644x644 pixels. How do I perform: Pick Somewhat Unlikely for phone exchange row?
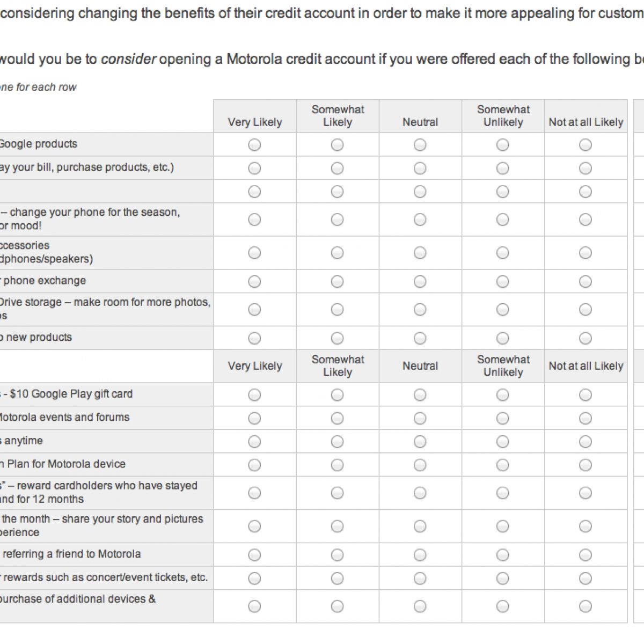[x=503, y=282]
